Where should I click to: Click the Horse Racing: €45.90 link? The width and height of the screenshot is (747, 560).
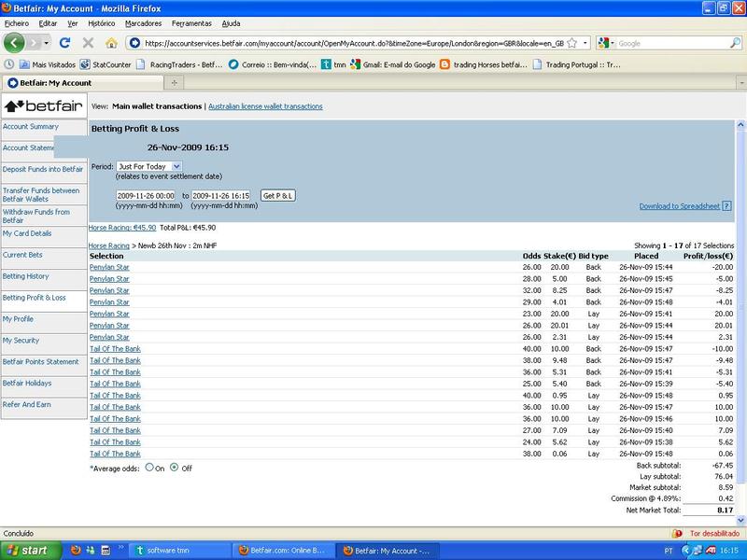tap(122, 228)
